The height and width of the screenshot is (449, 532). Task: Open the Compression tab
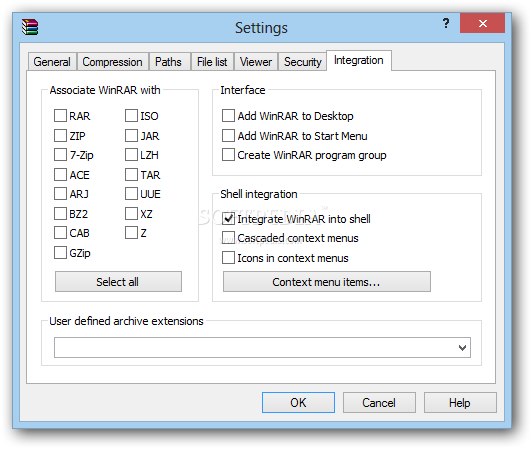click(x=112, y=62)
